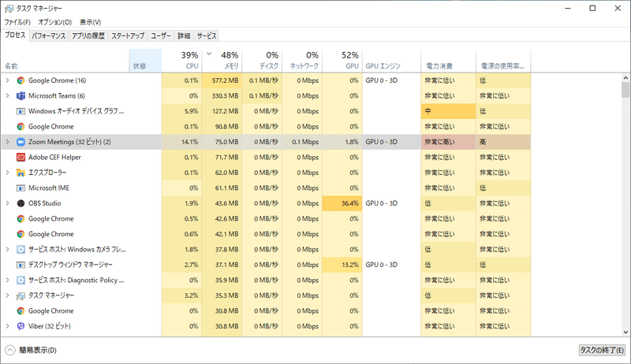
Task: Click the 中 power usage cell
Action: point(448,111)
